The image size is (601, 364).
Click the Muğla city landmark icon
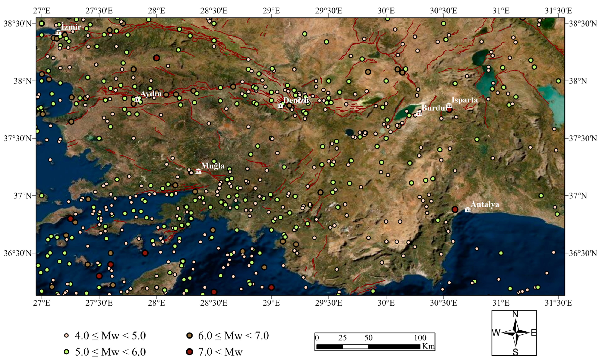click(198, 171)
